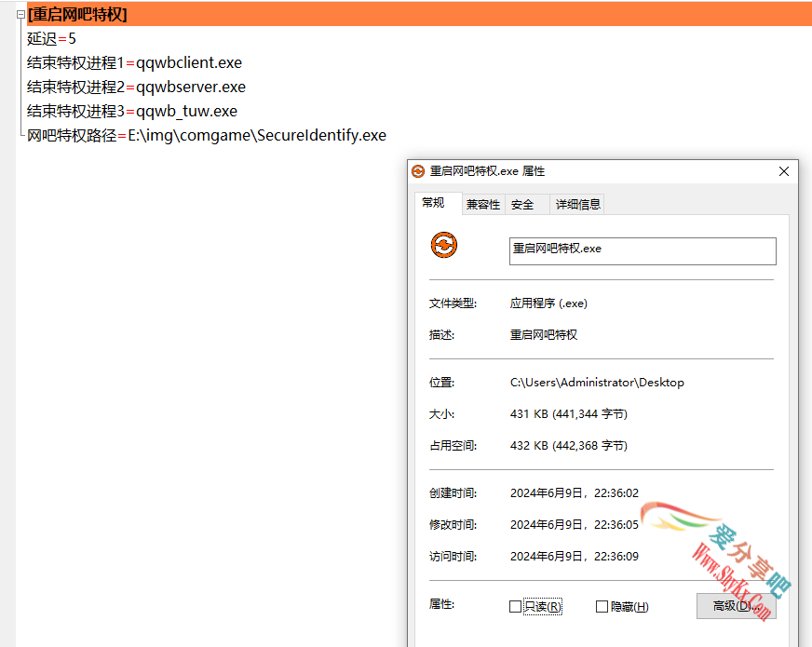Image resolution: width=812 pixels, height=647 pixels.
Task: Switch to the 兼容性 tab
Action: point(483,205)
